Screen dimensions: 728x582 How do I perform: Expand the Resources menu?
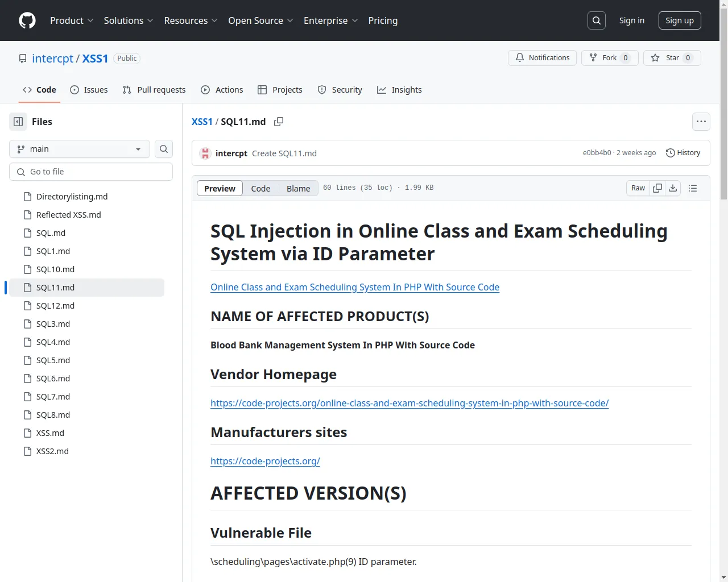point(191,20)
